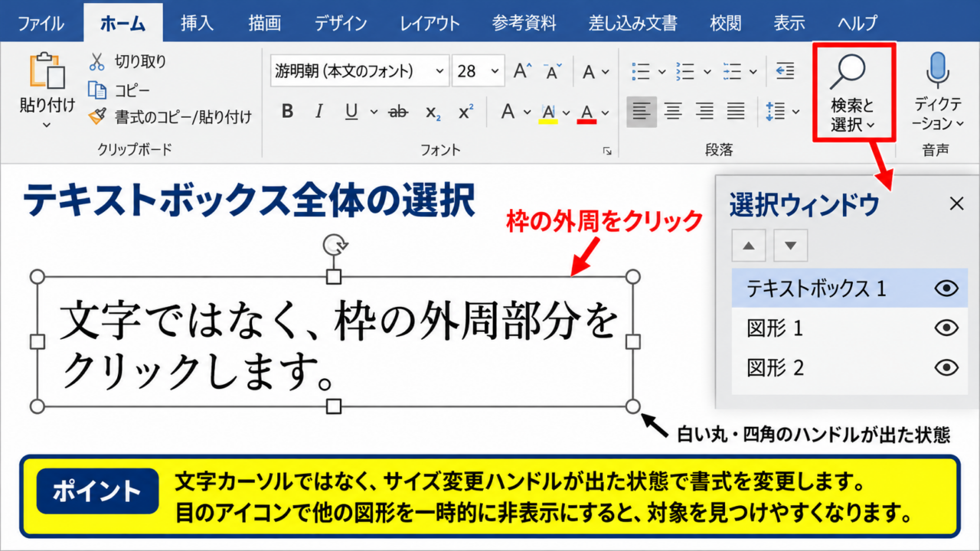The height and width of the screenshot is (551, 980).
Task: Open the font name dropdown
Action: coord(439,72)
